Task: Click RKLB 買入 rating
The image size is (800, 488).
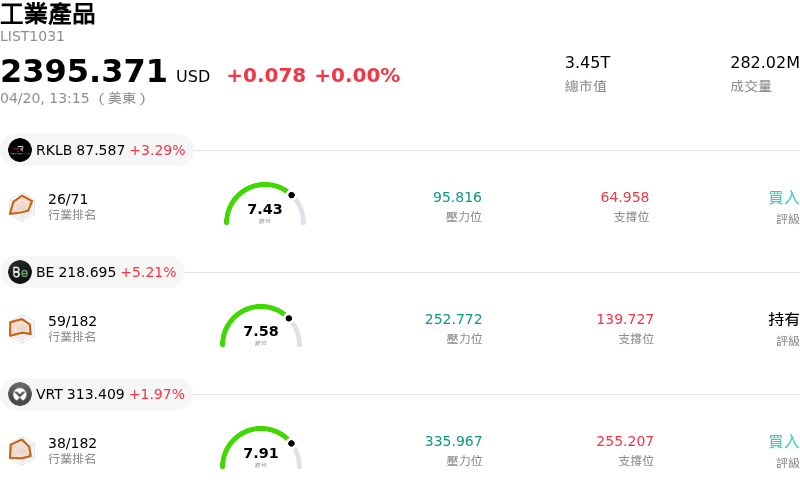Action: [783, 198]
